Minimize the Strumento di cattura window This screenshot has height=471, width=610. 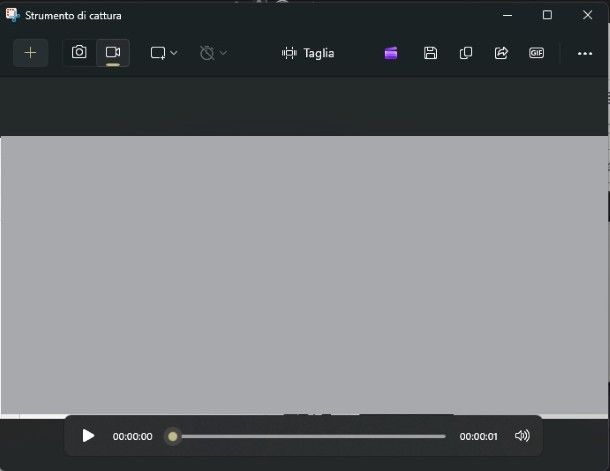pyautogui.click(x=507, y=16)
